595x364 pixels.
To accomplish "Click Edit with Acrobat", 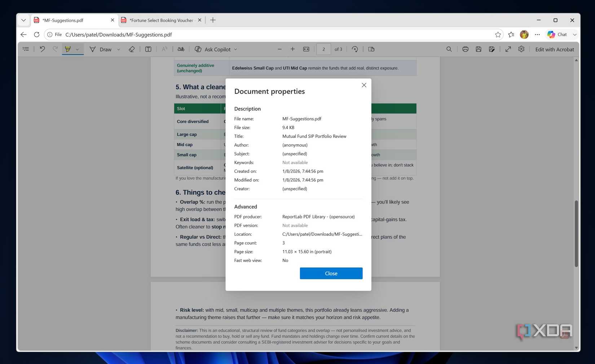I will pos(555,49).
